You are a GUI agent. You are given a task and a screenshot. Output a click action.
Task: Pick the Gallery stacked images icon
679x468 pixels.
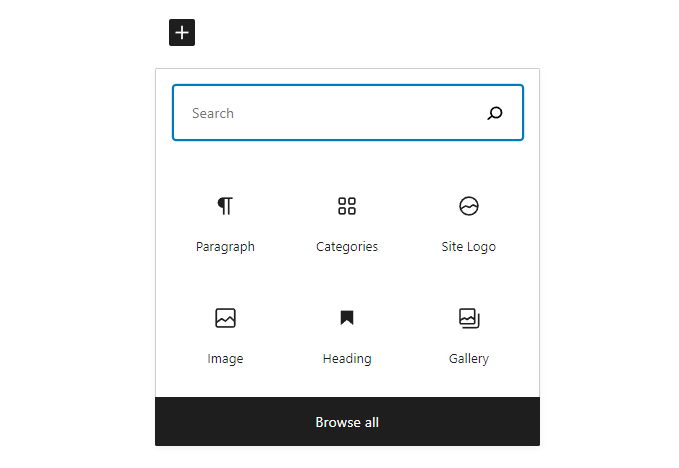point(469,318)
